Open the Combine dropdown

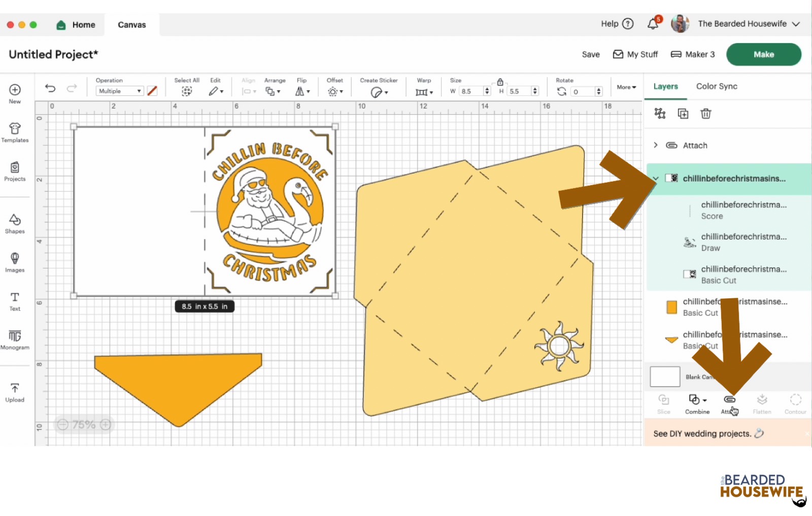pyautogui.click(x=697, y=404)
